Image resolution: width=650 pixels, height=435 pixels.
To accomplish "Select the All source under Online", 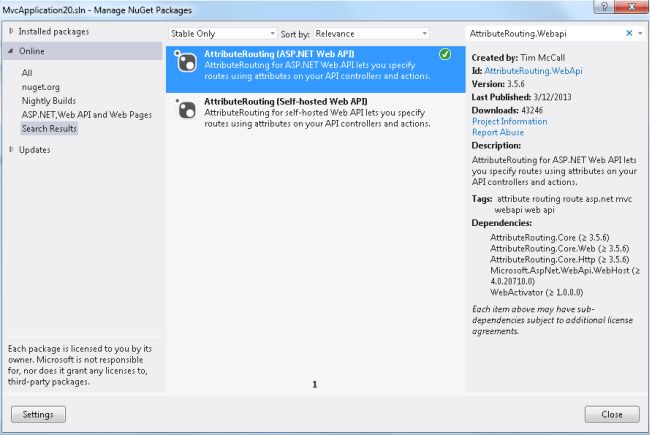I will click(x=27, y=73).
